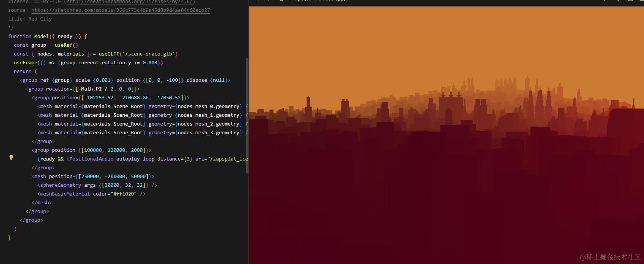
Task: Click the '/scene-draco.glb' string
Action: click(x=148, y=54)
